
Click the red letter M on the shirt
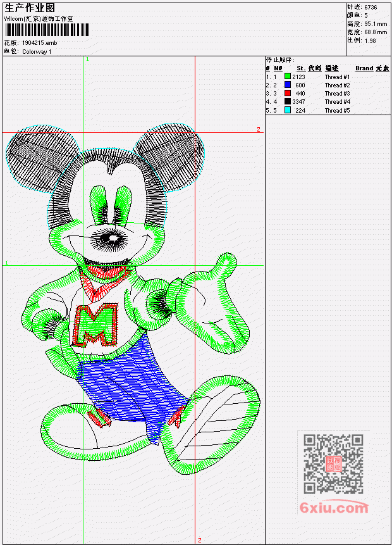94,325
